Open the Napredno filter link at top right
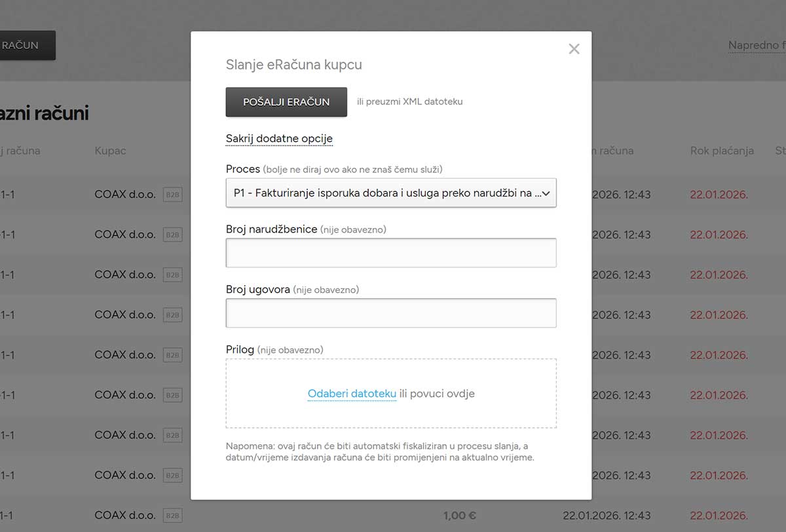 [757, 45]
